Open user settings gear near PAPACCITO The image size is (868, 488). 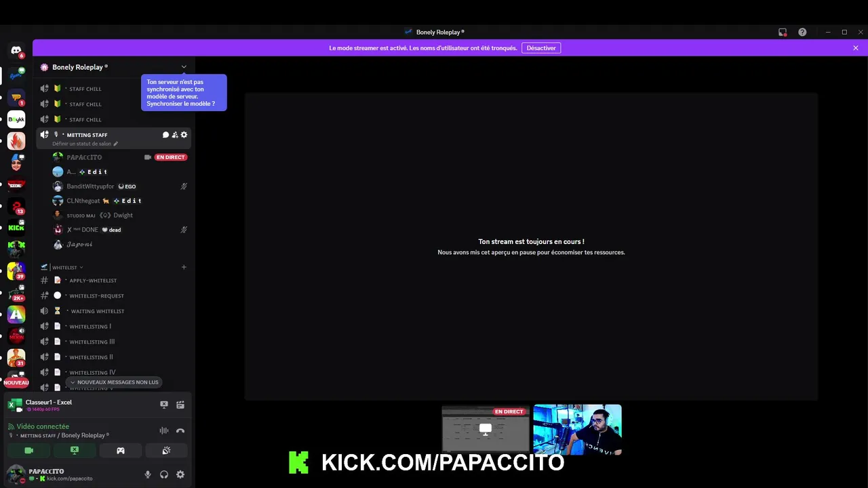point(180,474)
